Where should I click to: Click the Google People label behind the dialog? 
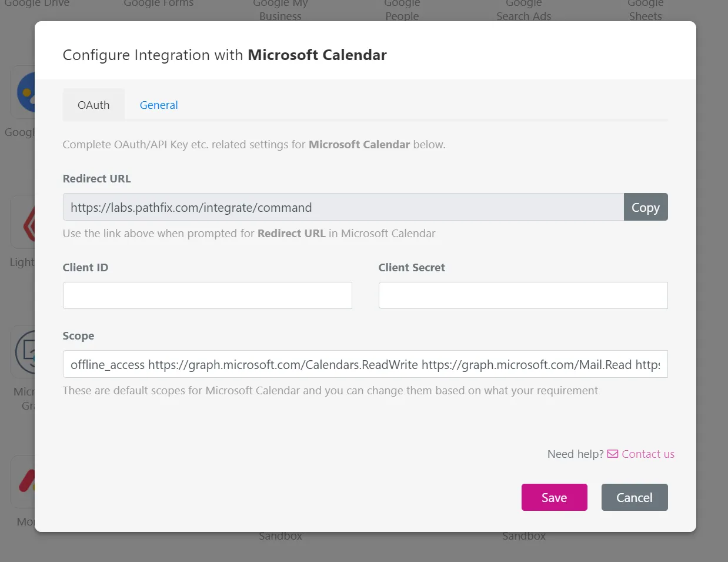pyautogui.click(x=402, y=10)
